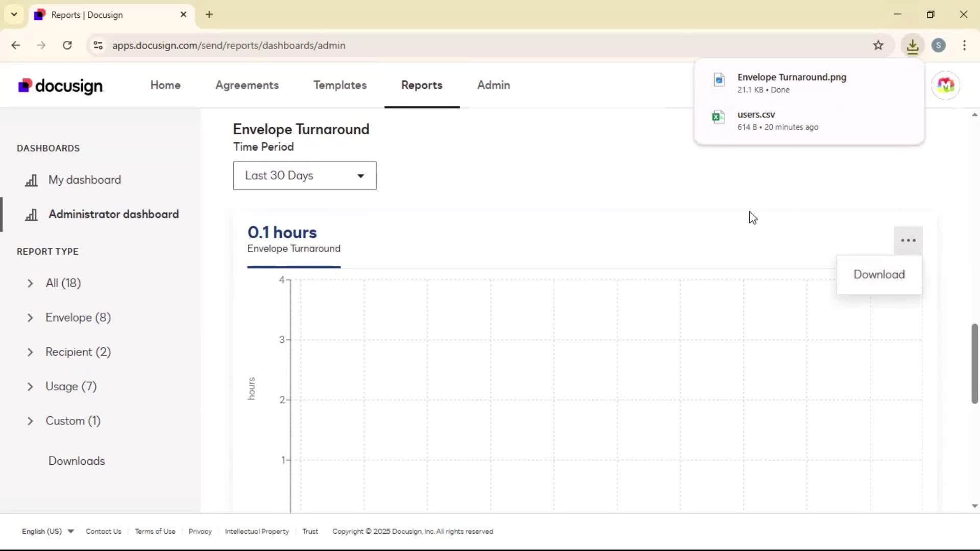Viewport: 980px width, 551px height.
Task: Expand the Custom (1) report type
Action: click(x=30, y=421)
